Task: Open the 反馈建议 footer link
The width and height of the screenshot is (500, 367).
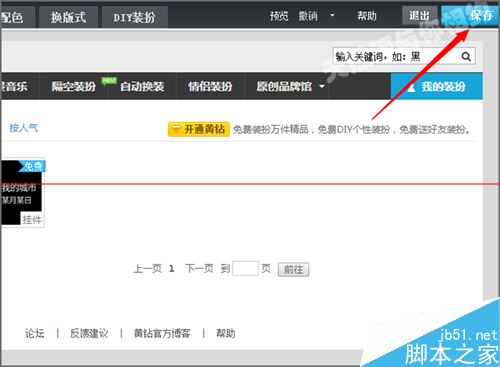Action: click(x=89, y=333)
